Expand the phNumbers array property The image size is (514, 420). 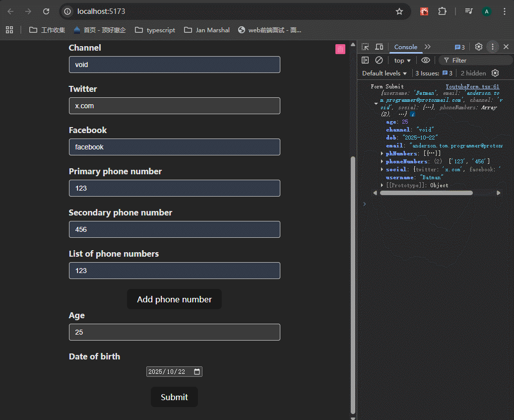[x=382, y=153]
